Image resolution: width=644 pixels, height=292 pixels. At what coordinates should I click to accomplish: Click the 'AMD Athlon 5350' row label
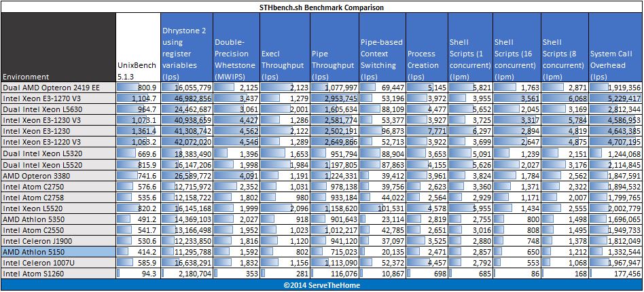[x=58, y=219]
